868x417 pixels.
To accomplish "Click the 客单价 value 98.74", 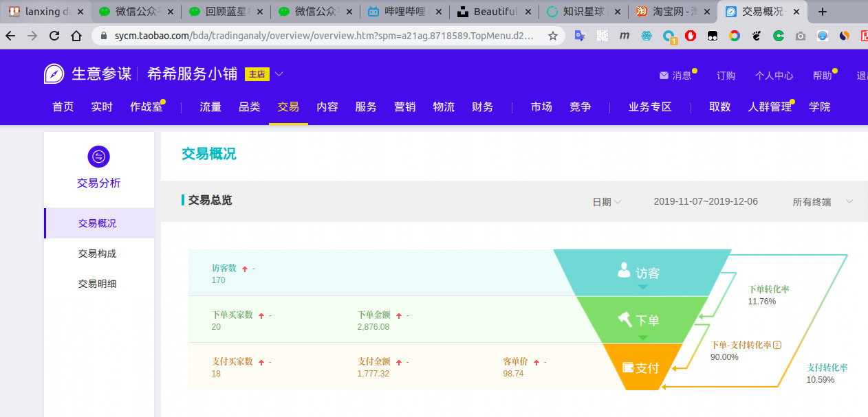I will click(x=513, y=374).
